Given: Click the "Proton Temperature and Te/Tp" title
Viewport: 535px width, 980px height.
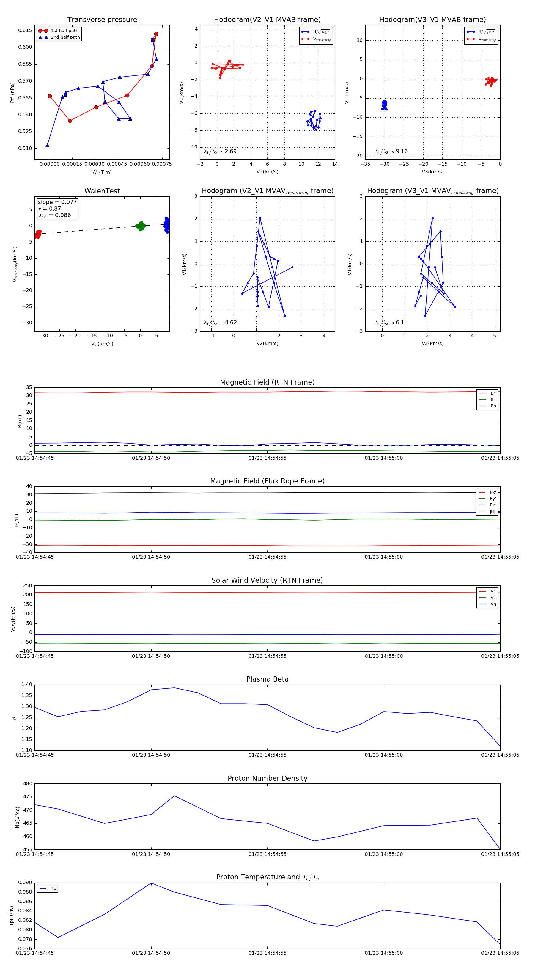Looking at the screenshot, I should [267, 877].
